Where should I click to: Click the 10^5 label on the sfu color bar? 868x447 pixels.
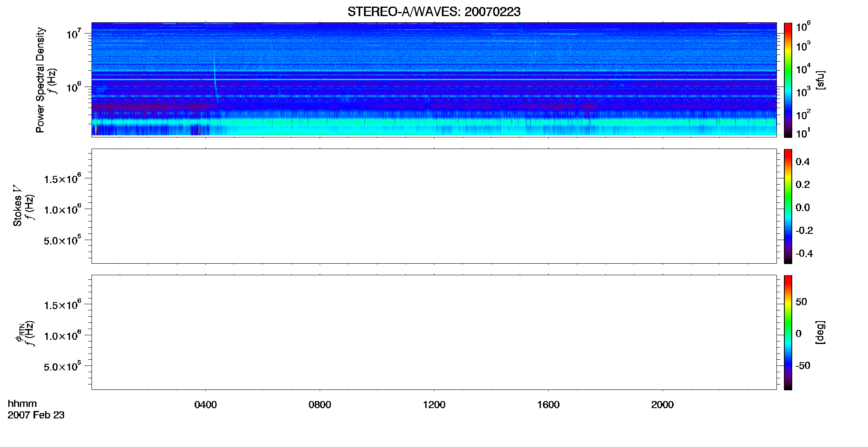click(803, 46)
